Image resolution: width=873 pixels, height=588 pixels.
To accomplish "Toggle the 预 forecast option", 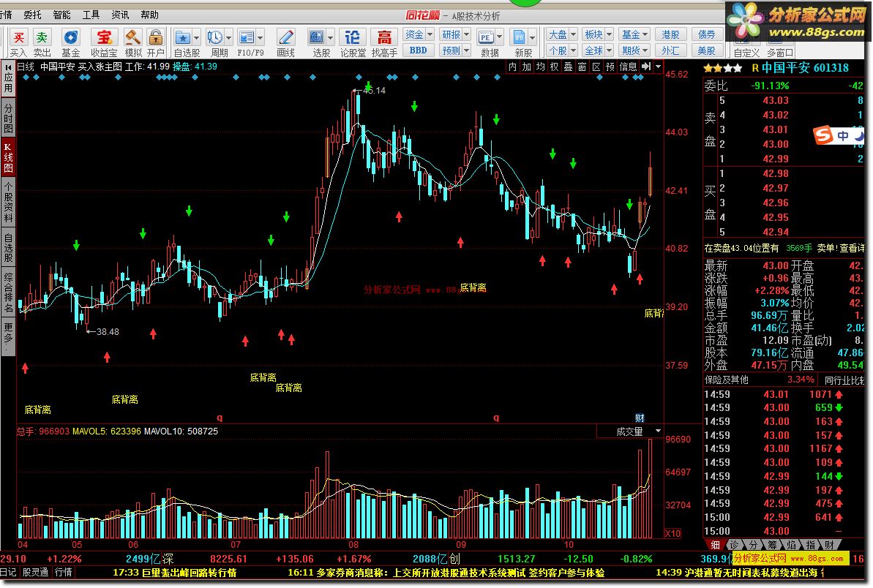I will [x=610, y=67].
